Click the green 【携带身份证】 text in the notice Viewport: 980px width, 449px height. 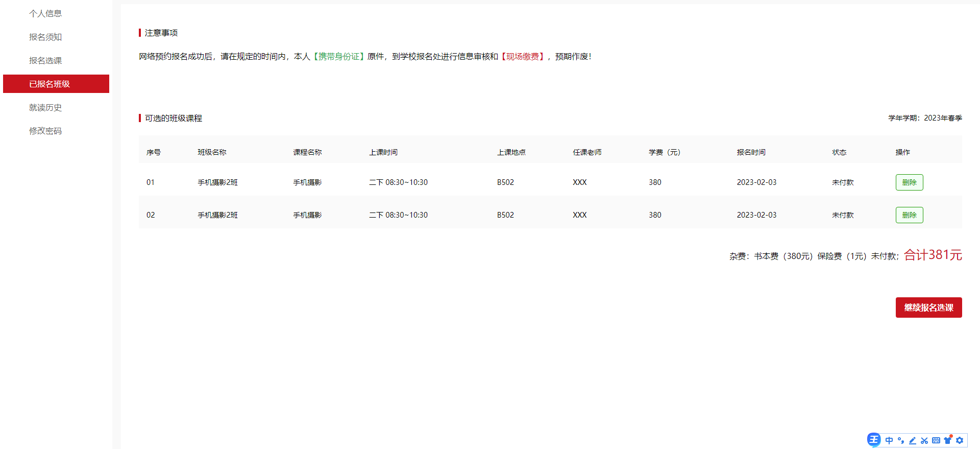click(339, 57)
